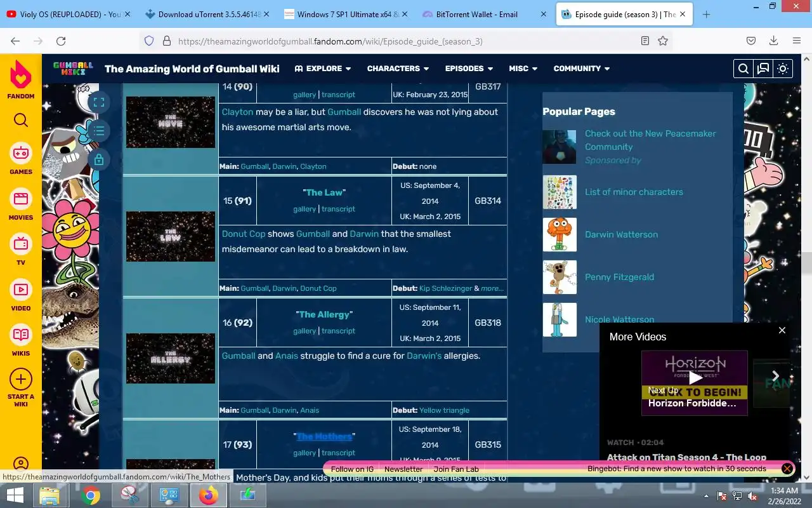The image size is (812, 508).
Task: Click Firefox taskbar icon
Action: tap(208, 495)
